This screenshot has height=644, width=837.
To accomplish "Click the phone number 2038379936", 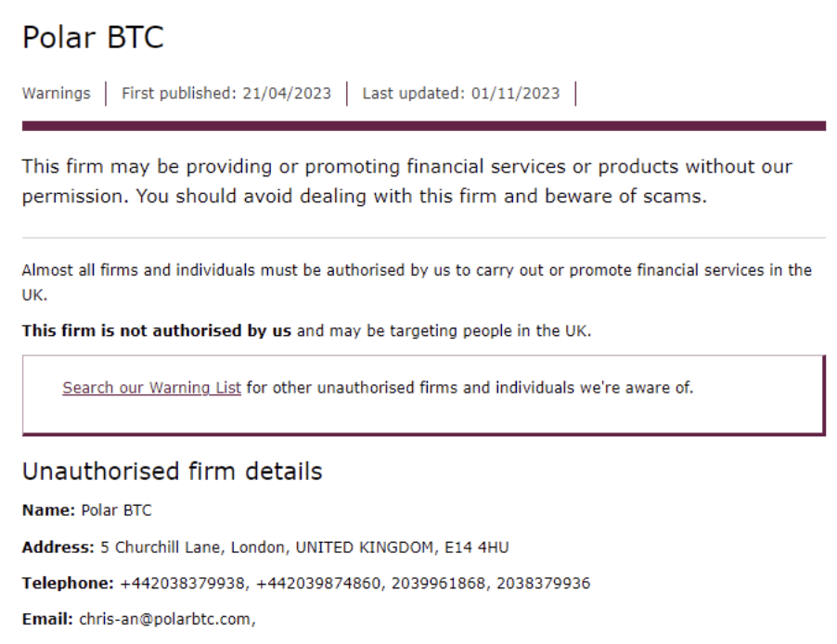I will (544, 583).
